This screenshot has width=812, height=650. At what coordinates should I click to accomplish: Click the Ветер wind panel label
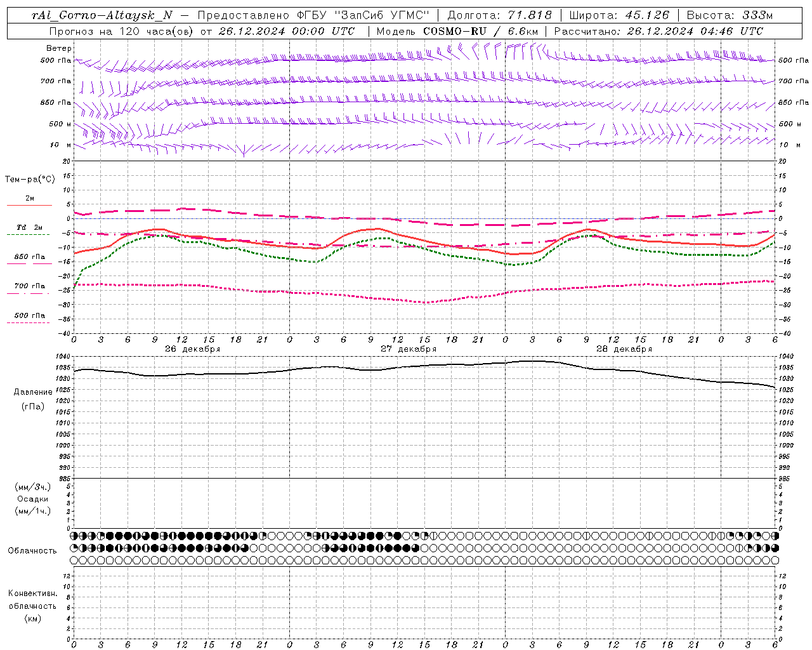tap(59, 48)
